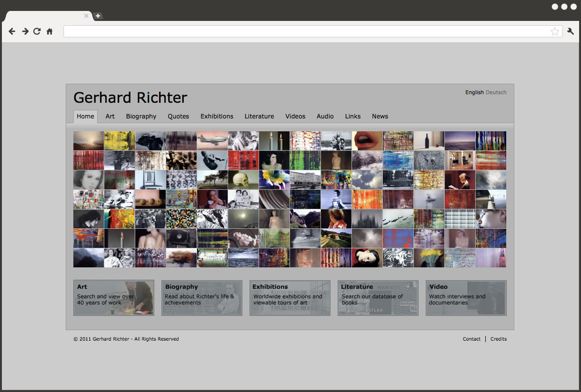Close the current browser tab

[x=86, y=16]
